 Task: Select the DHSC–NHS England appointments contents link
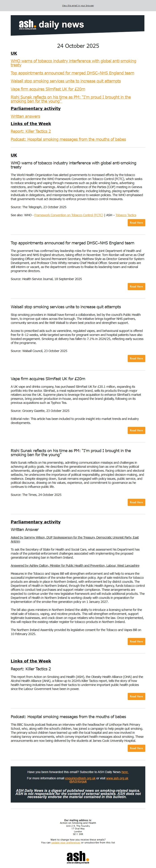tap(72, 73)
